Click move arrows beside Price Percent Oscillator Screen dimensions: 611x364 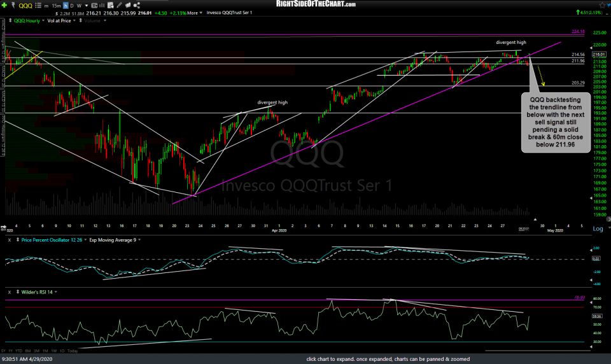tap(18, 240)
